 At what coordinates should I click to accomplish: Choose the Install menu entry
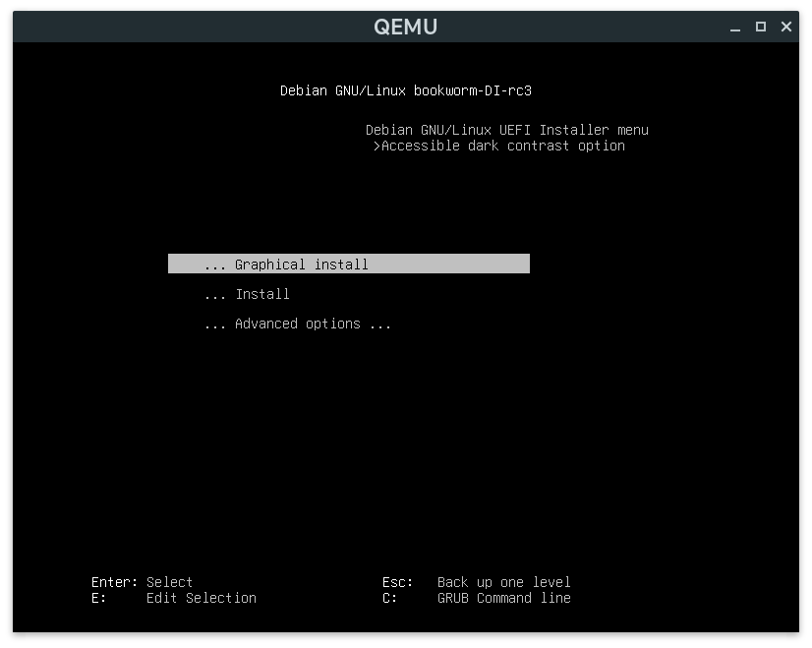[247, 294]
